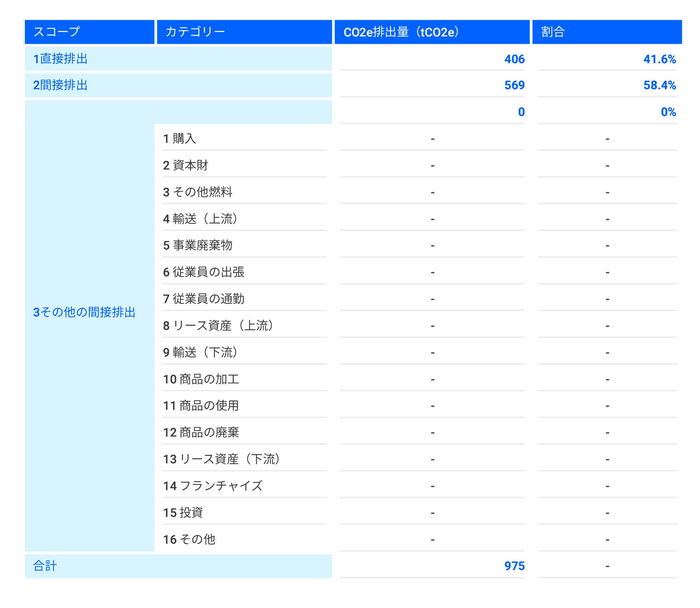This screenshot has width=700, height=608.
Task: Select category 11 商品の使用
Action: [x=201, y=406]
